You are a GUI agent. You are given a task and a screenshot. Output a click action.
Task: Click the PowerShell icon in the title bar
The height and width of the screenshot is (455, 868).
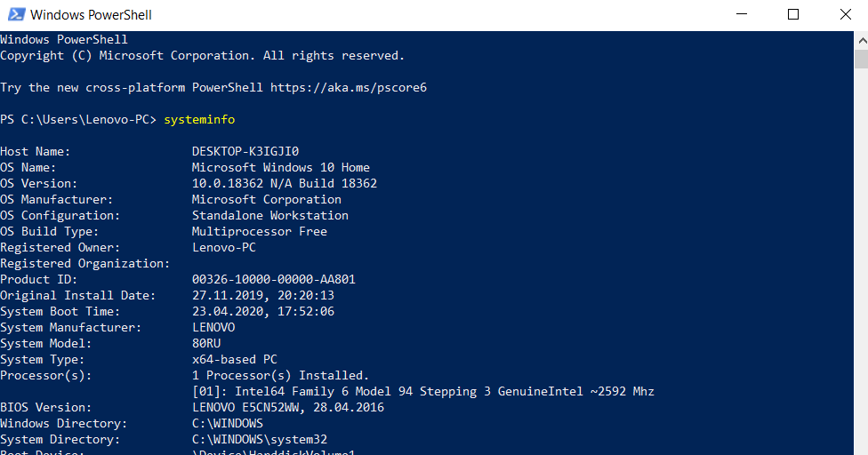[15, 15]
